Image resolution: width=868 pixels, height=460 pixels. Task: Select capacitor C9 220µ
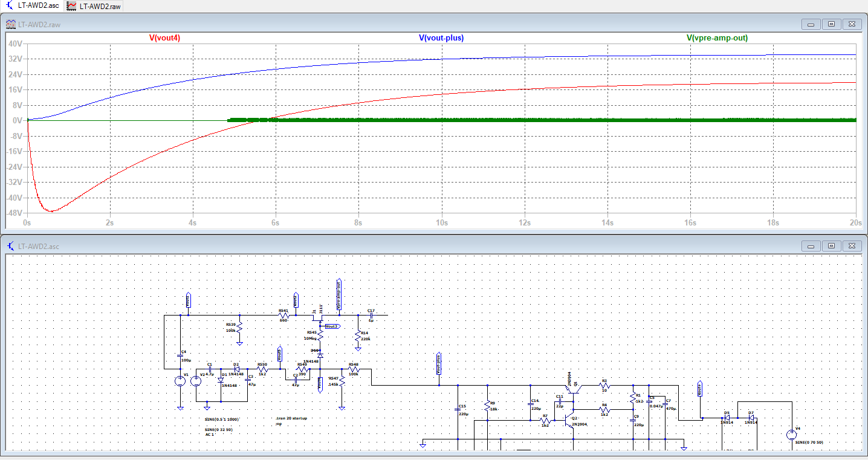(633, 421)
